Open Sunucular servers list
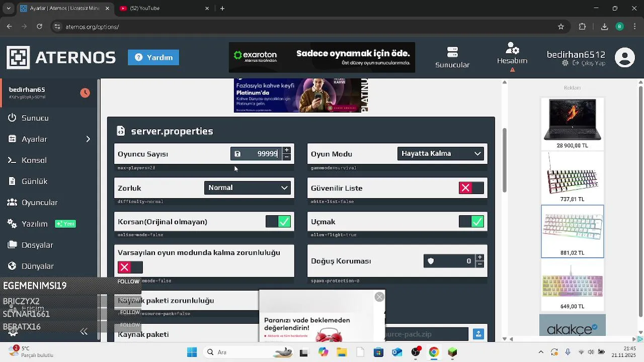The image size is (644, 362). click(x=452, y=57)
